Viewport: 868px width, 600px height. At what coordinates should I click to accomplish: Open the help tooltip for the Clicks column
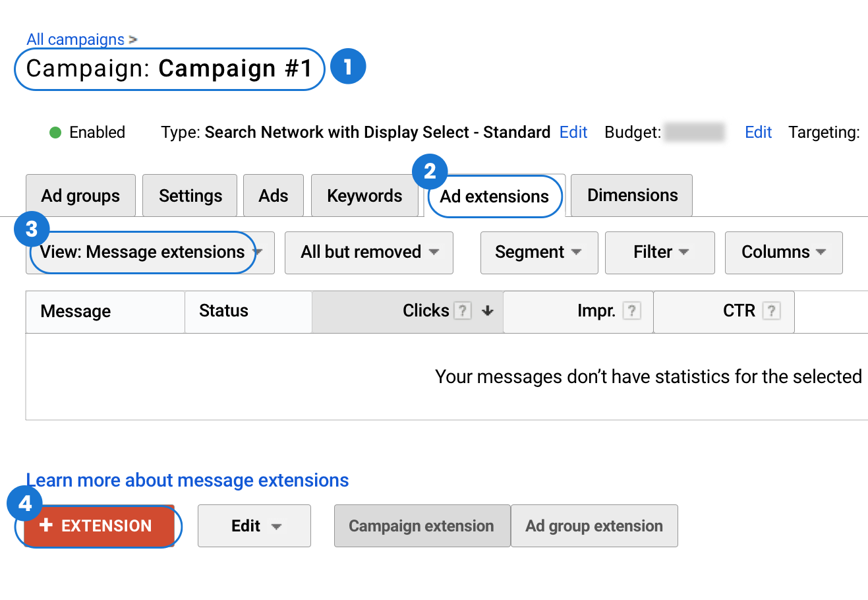coord(463,311)
